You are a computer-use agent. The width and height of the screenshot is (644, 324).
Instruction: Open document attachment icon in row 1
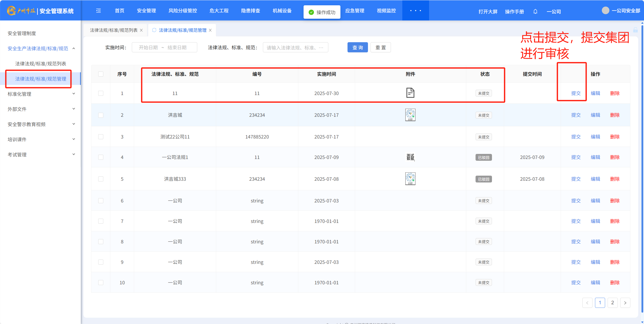pyautogui.click(x=410, y=93)
